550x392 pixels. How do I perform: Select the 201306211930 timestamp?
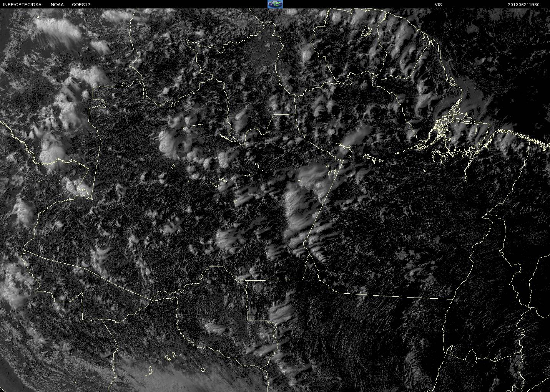click(523, 5)
